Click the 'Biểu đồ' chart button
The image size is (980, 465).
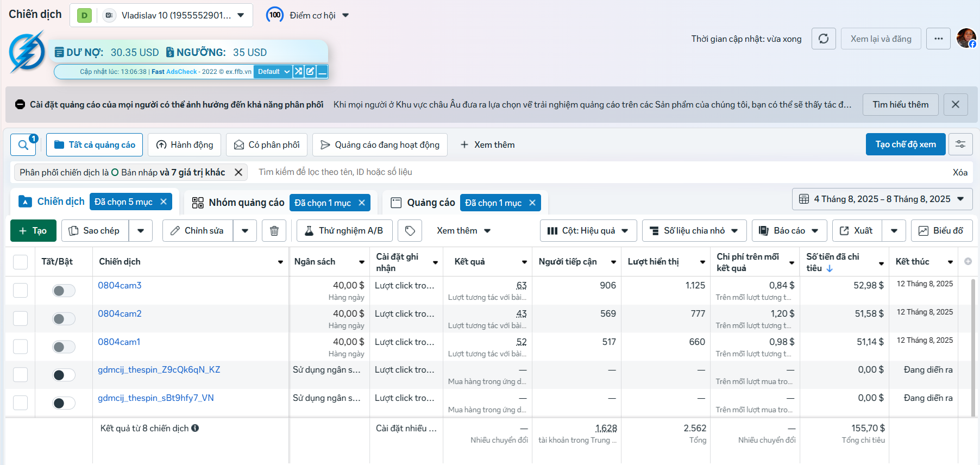click(942, 231)
